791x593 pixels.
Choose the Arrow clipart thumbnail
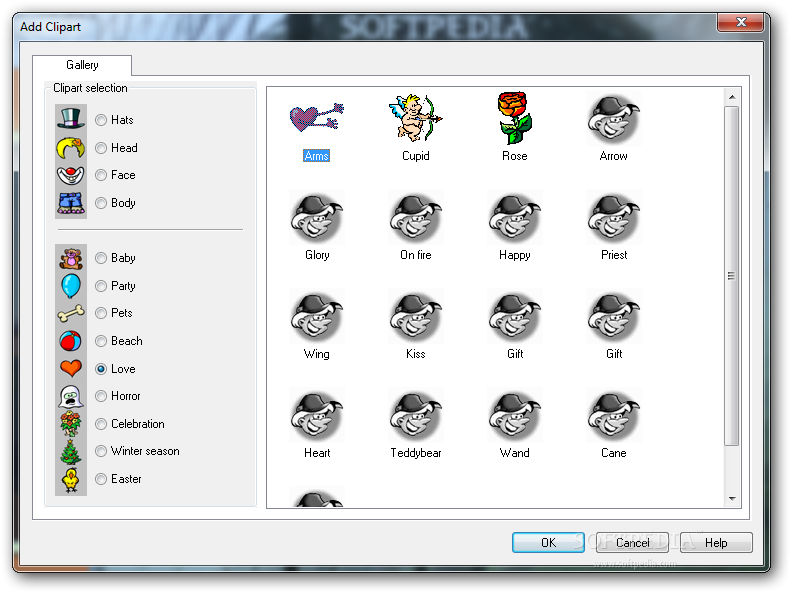[x=613, y=120]
